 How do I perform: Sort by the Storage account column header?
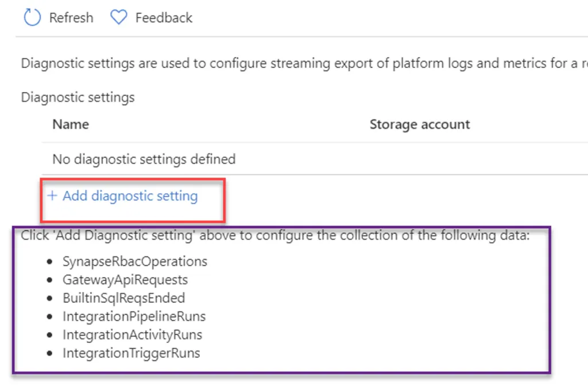point(419,124)
